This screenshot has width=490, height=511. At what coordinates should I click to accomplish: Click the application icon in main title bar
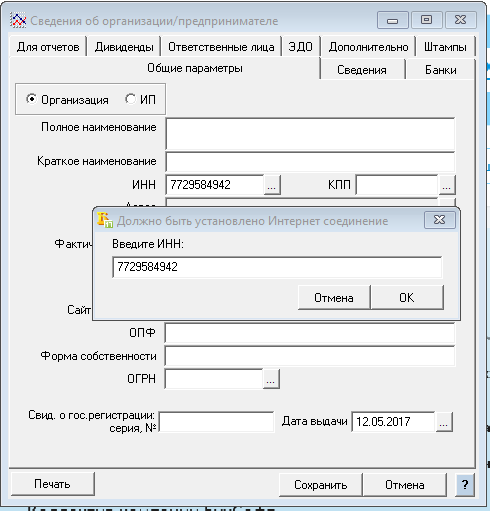18,21
